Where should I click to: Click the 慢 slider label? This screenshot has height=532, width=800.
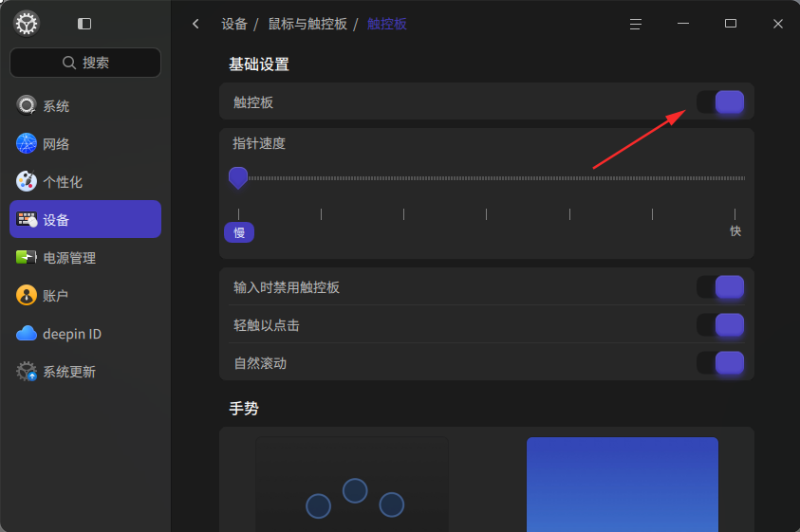pos(239,232)
